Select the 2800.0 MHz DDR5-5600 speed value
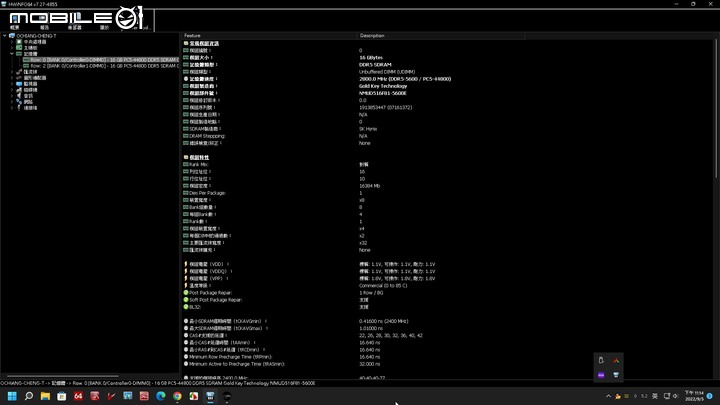 [405, 79]
